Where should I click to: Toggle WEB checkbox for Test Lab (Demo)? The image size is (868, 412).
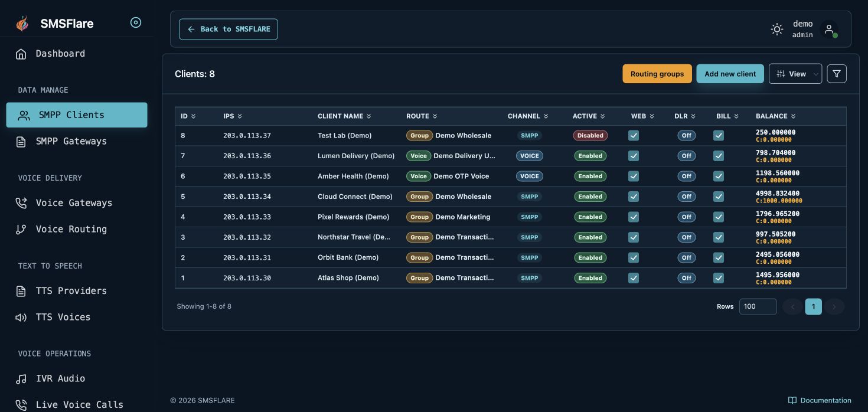pos(634,135)
